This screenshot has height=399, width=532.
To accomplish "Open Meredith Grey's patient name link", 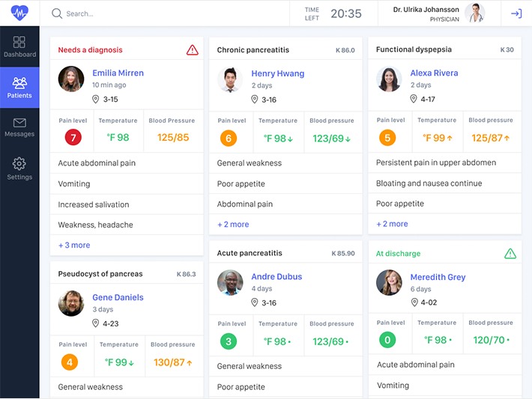I will click(x=438, y=277).
